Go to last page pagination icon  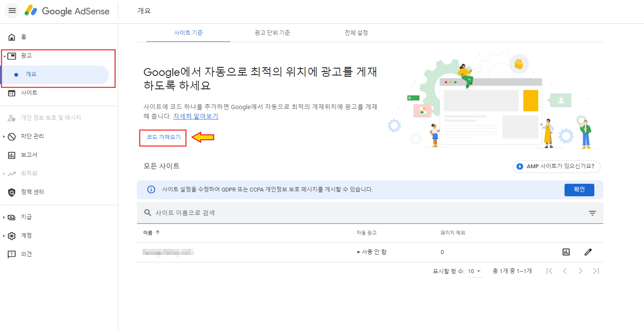coord(596,271)
